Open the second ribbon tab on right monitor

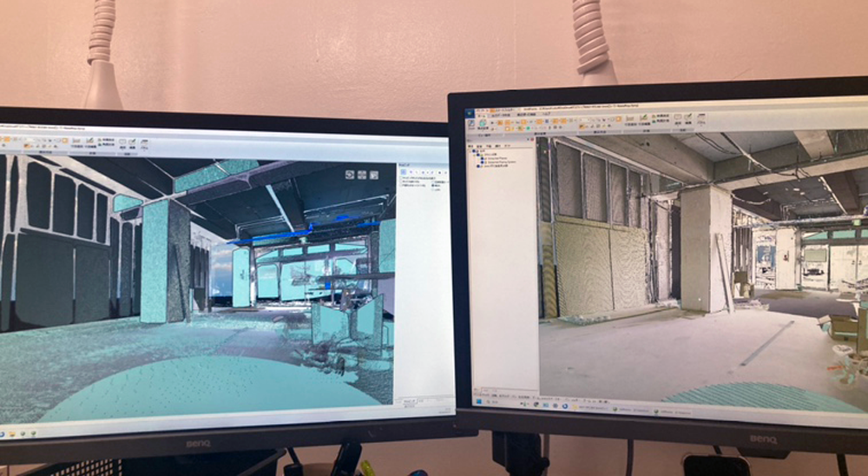(x=501, y=116)
